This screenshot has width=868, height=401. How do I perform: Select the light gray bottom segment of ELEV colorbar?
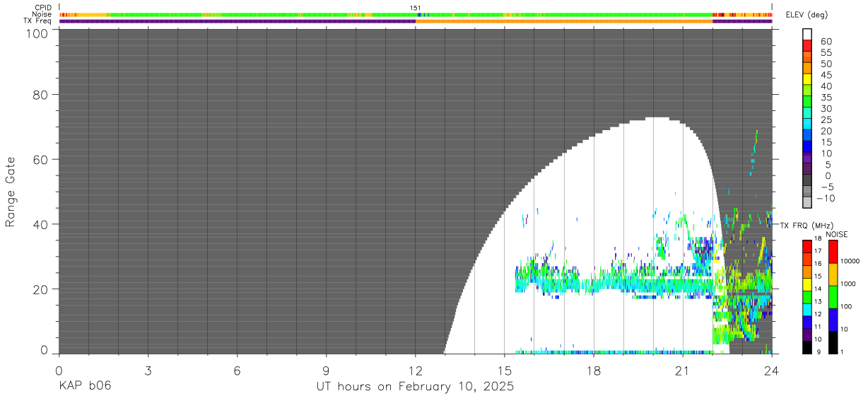pos(807,203)
